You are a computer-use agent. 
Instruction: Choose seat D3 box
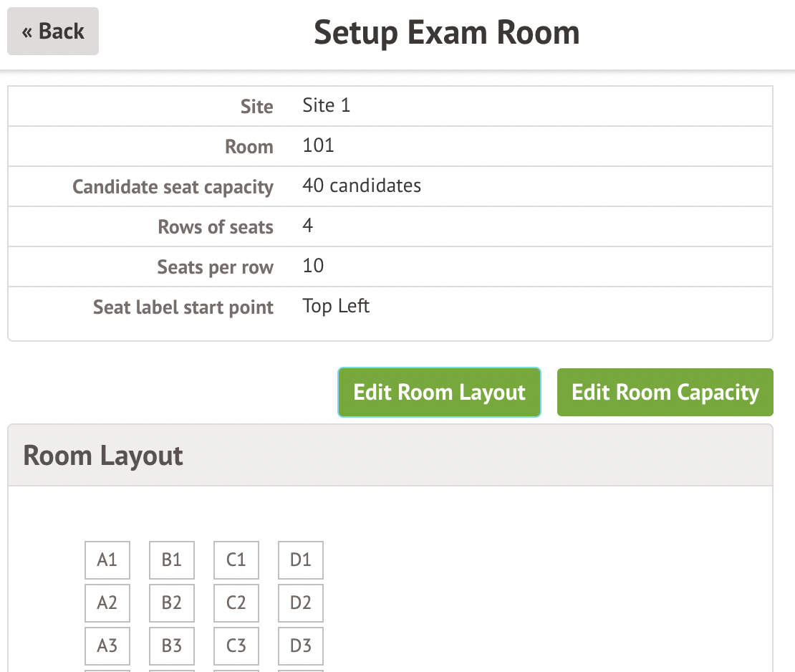click(x=301, y=646)
